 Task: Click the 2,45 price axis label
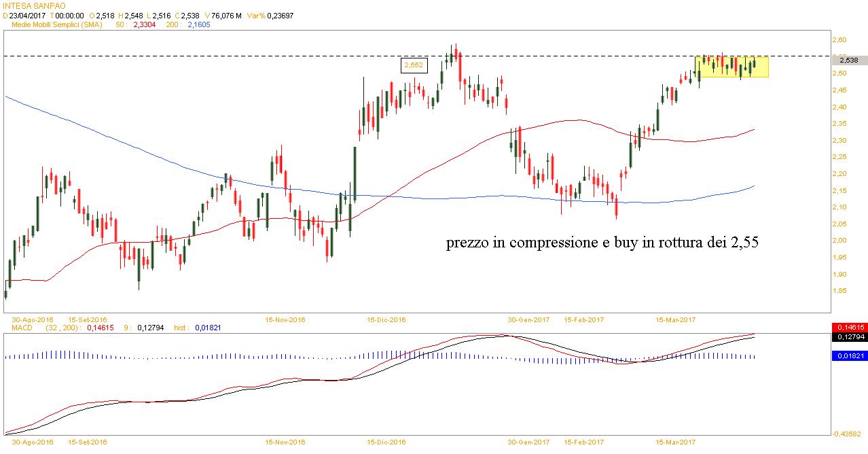click(x=841, y=90)
